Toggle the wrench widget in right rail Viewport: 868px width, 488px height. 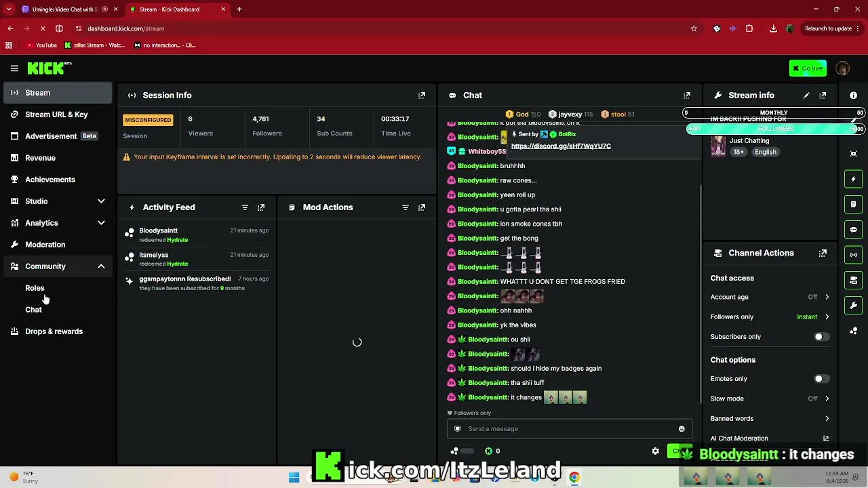pyautogui.click(x=854, y=306)
